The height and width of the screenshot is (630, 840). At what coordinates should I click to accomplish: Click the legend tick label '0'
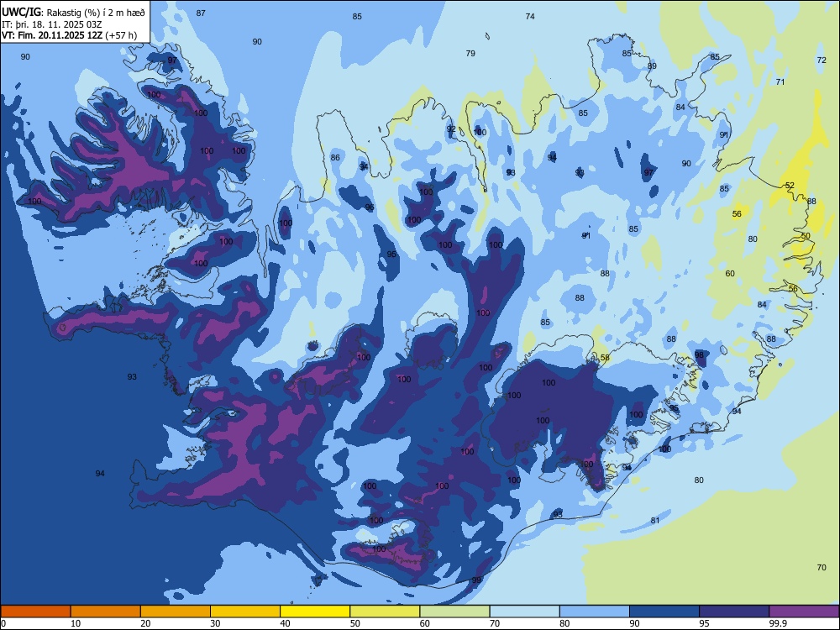[3, 623]
